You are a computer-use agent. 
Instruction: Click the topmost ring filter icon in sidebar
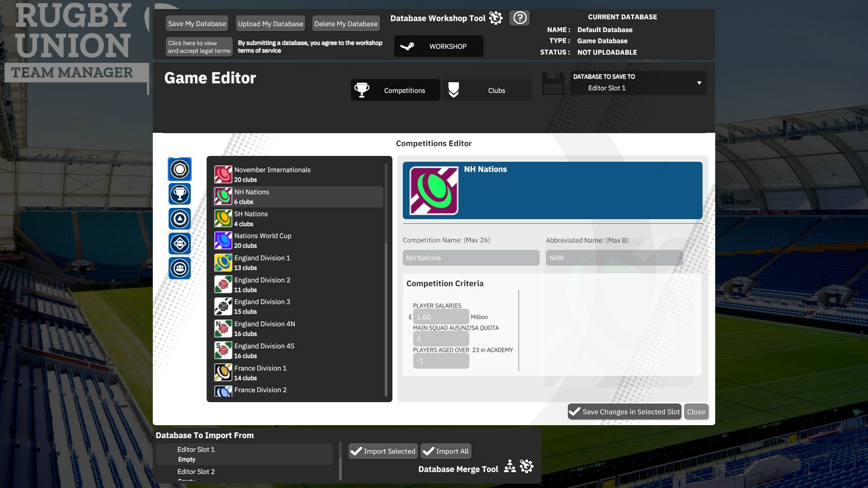pos(179,169)
